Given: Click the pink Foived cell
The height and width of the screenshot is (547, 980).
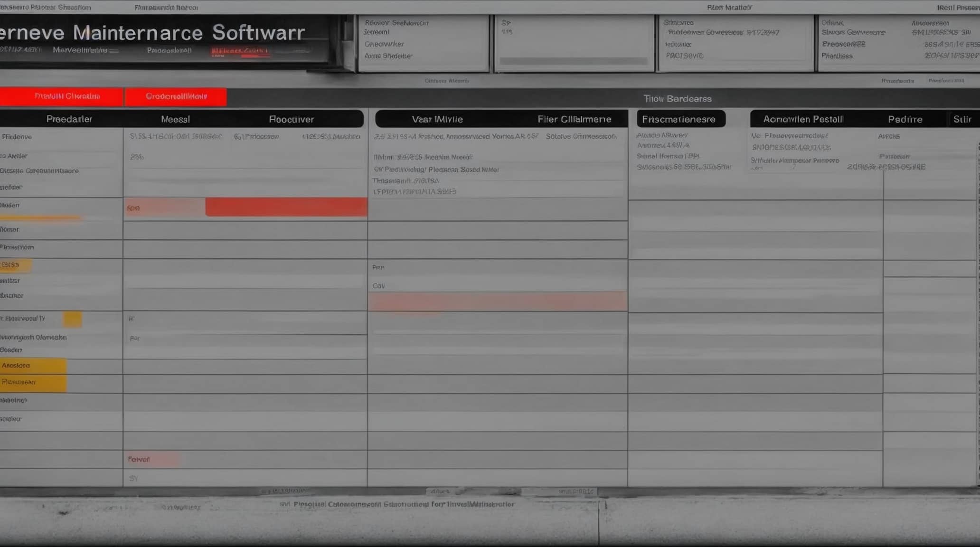Looking at the screenshot, I should point(152,459).
